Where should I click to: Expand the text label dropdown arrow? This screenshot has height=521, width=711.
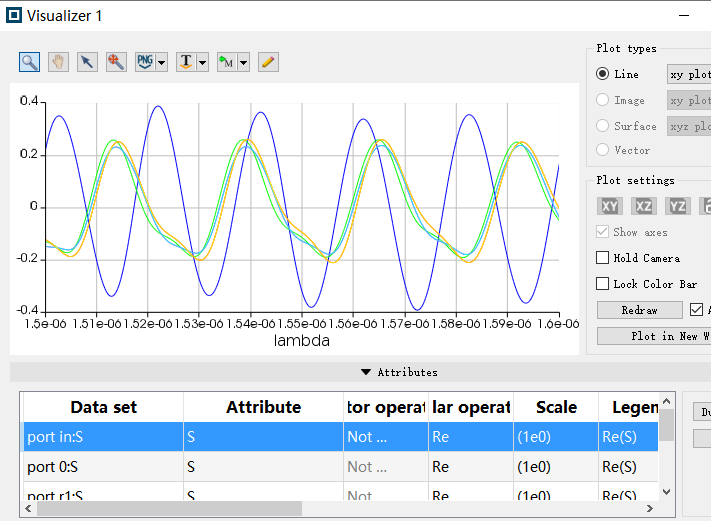coord(203,63)
